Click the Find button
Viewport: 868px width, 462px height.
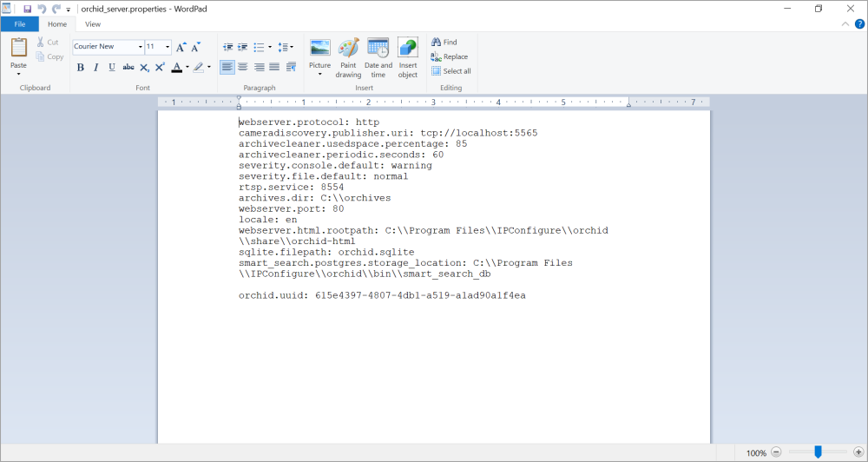click(x=444, y=42)
